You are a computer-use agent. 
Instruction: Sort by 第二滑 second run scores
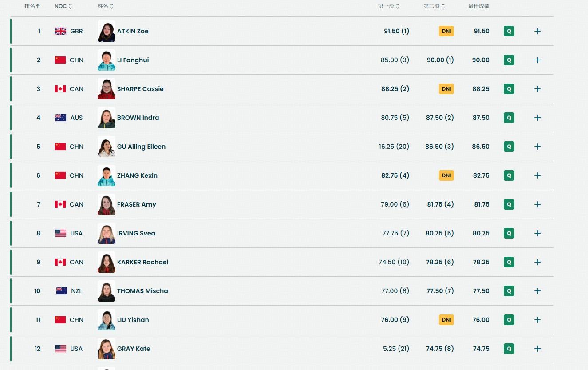434,6
